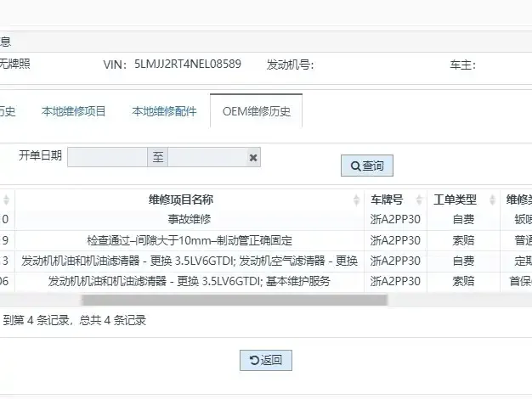
Task: Click the 至 separator in date range
Action: pyautogui.click(x=158, y=157)
